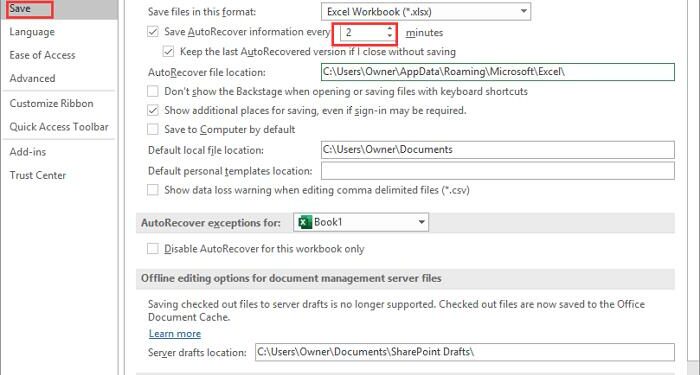This screenshot has height=375, width=700.
Task: Open the Trust Center category
Action: point(38,175)
